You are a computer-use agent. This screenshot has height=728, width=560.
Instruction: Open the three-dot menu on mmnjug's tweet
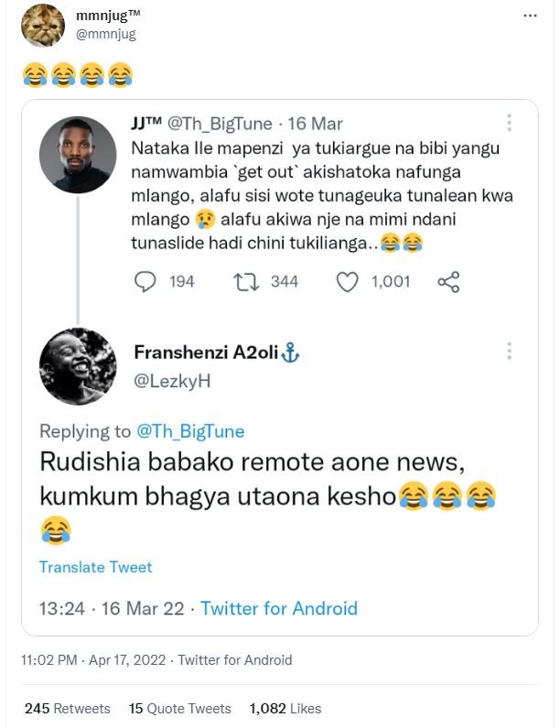click(530, 17)
